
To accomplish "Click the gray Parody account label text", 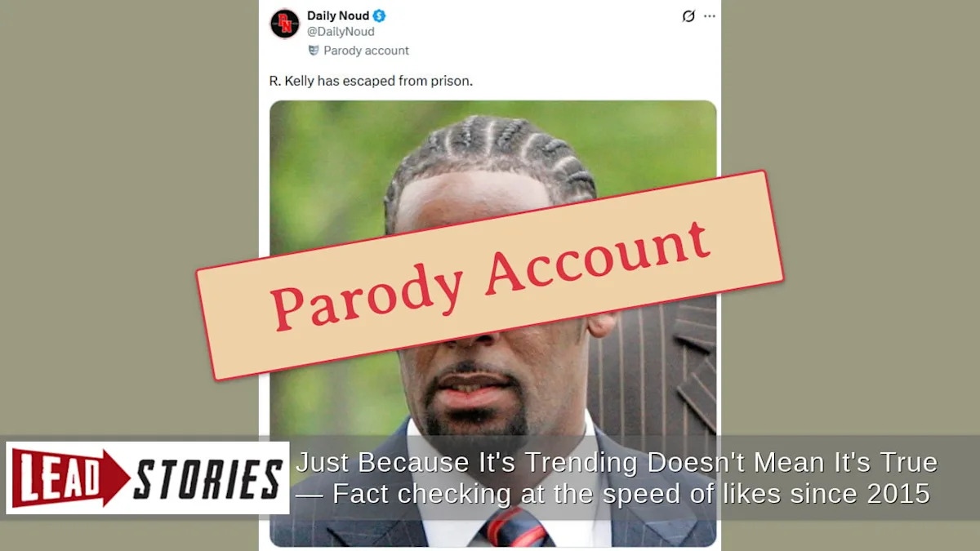I will click(x=366, y=51).
